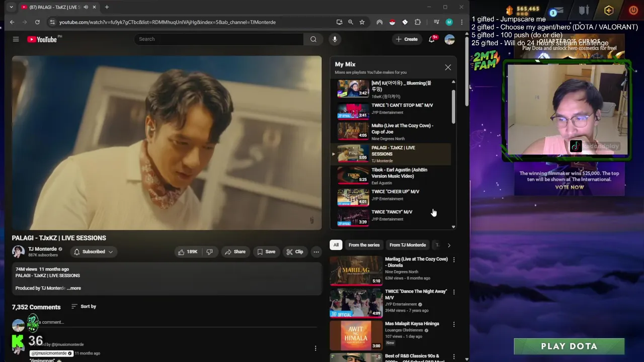This screenshot has height=362, width=644.
Task: Open Chrome profile M avatar
Action: 449,22
